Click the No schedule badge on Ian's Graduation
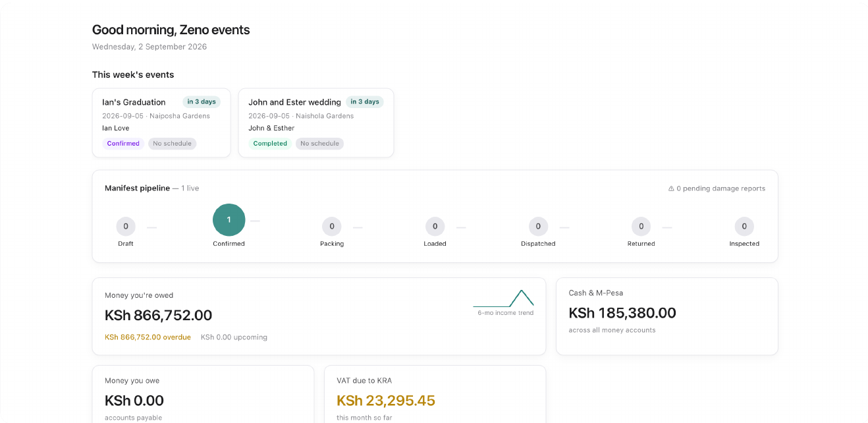The width and height of the screenshot is (868, 423). click(173, 144)
